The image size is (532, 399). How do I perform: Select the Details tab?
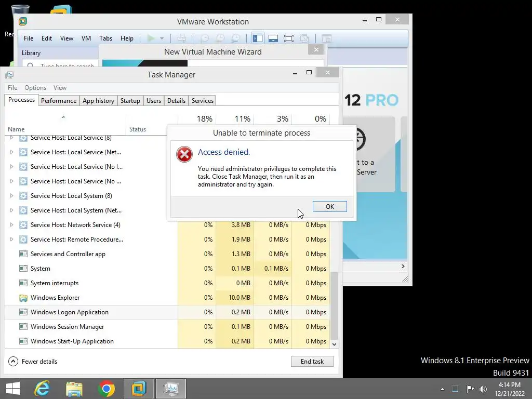pyautogui.click(x=177, y=100)
